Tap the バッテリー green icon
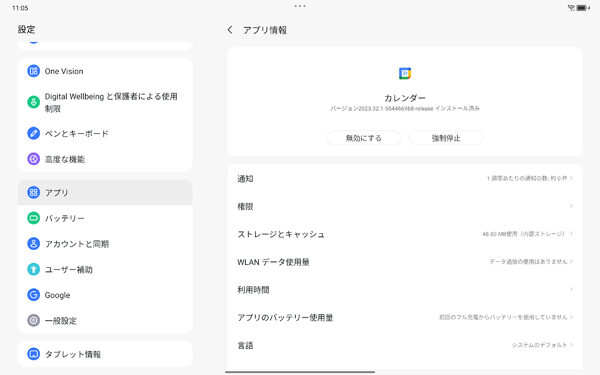600x375 pixels. coord(33,218)
